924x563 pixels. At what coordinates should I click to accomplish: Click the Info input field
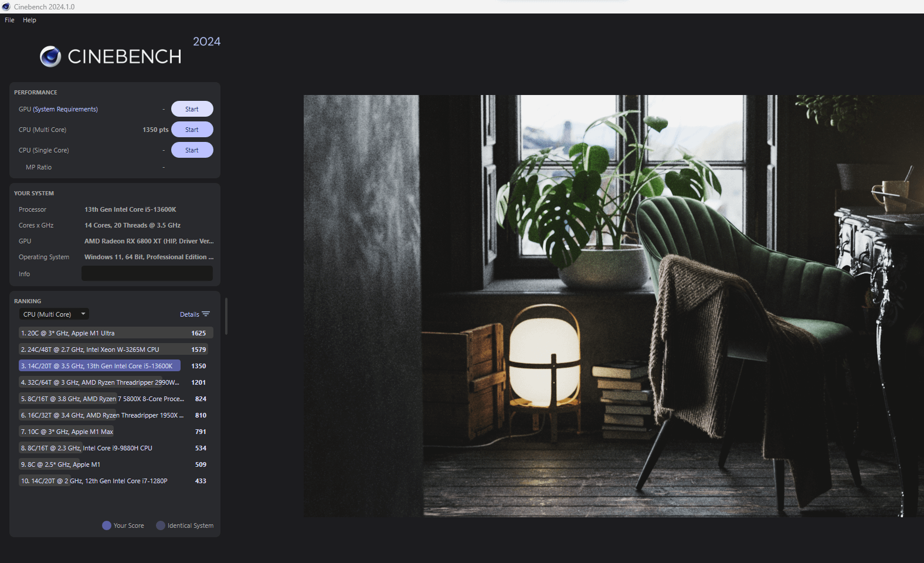coord(147,273)
